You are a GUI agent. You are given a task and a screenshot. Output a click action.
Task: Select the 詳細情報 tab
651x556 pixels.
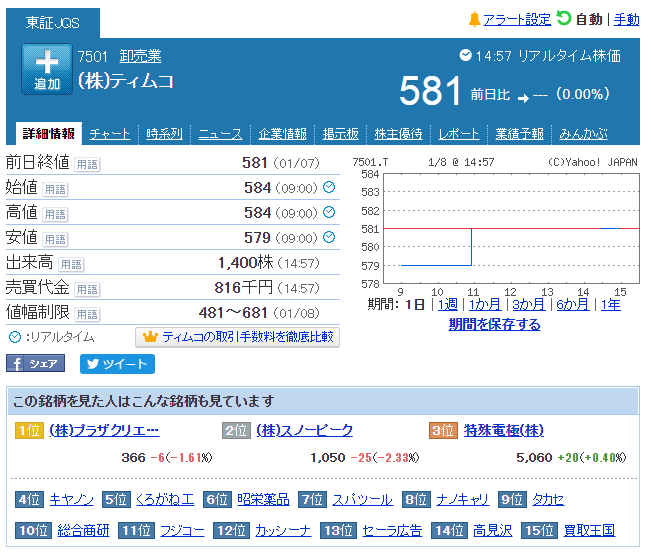pos(49,133)
